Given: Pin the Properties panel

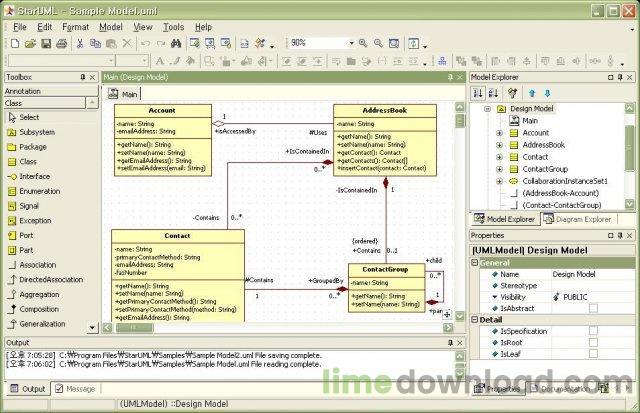Looking at the screenshot, I should [620, 235].
